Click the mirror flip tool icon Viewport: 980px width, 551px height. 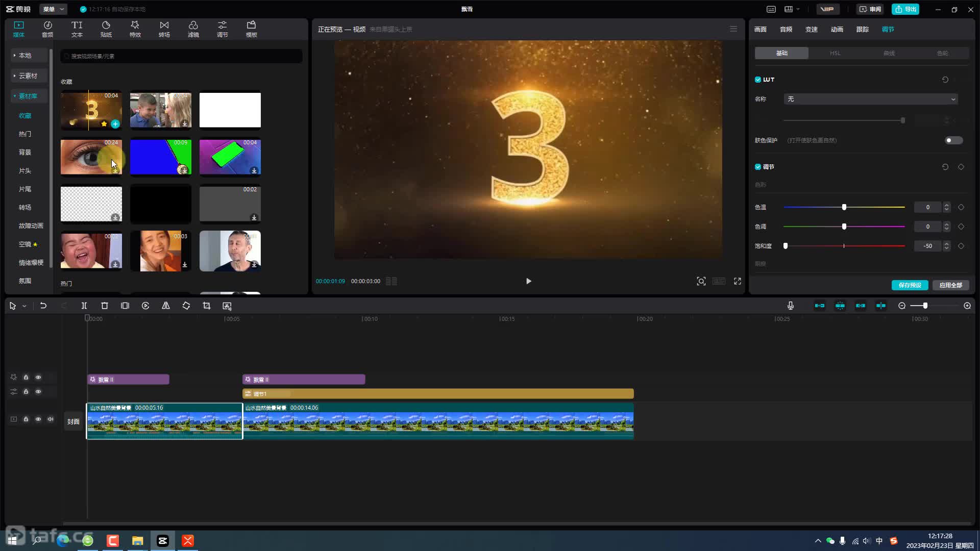point(166,306)
